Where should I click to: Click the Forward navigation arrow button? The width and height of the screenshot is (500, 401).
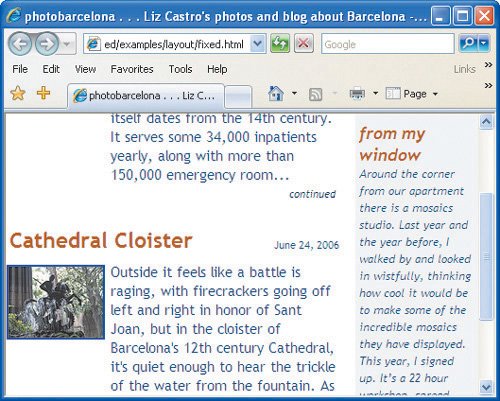point(47,44)
